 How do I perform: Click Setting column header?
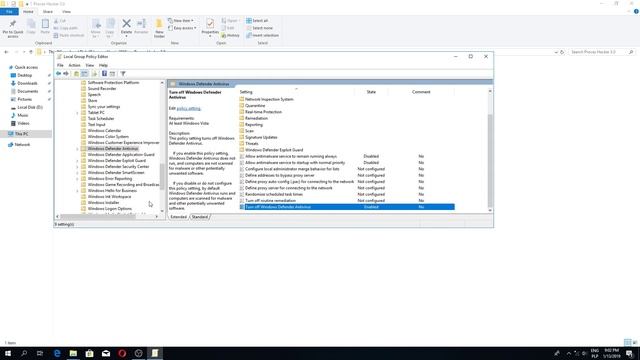pos(246,92)
